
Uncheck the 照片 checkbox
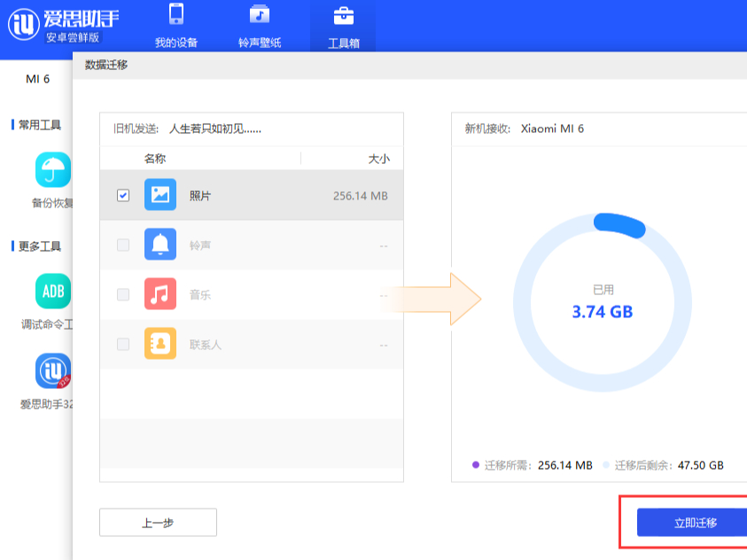pos(123,195)
